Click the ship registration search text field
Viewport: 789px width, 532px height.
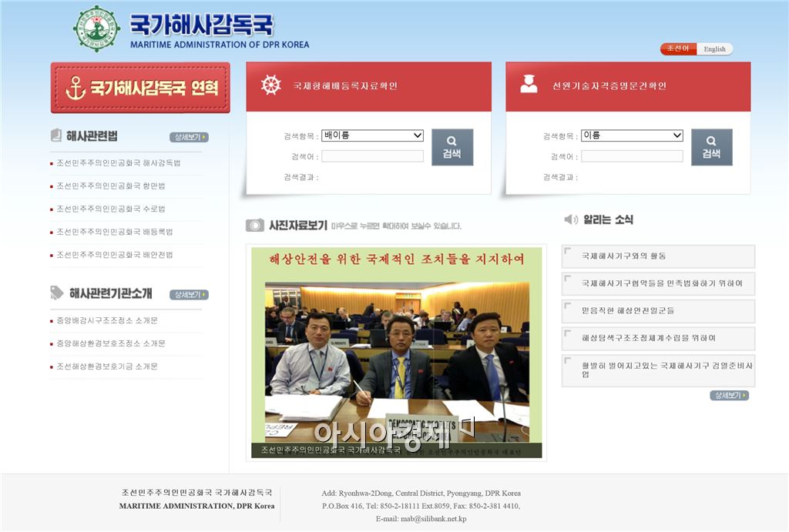(372, 156)
